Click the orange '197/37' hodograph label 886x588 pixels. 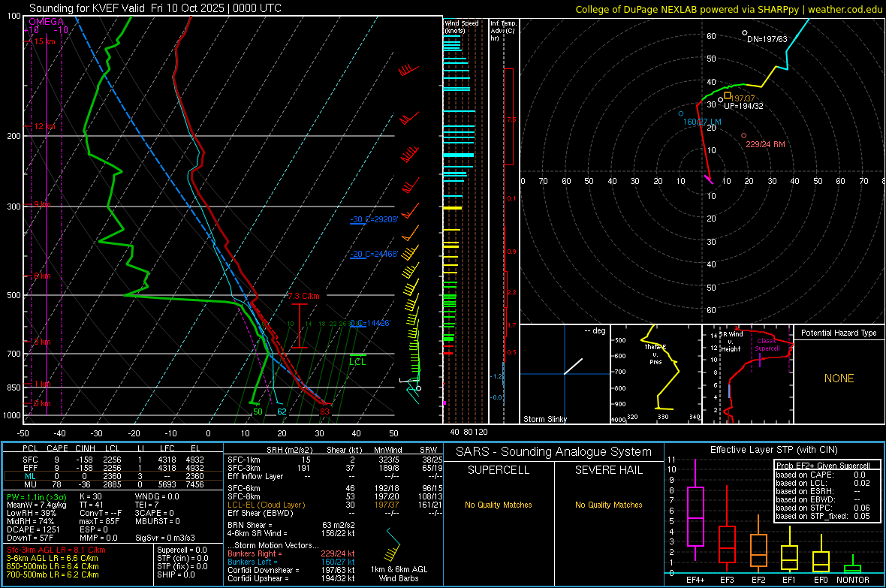point(743,98)
